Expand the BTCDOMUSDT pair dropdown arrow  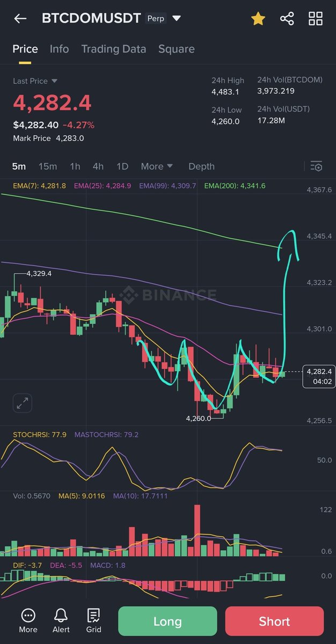coord(177,19)
